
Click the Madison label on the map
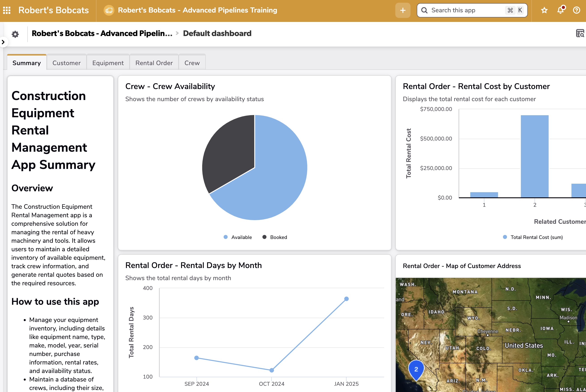click(x=568, y=317)
